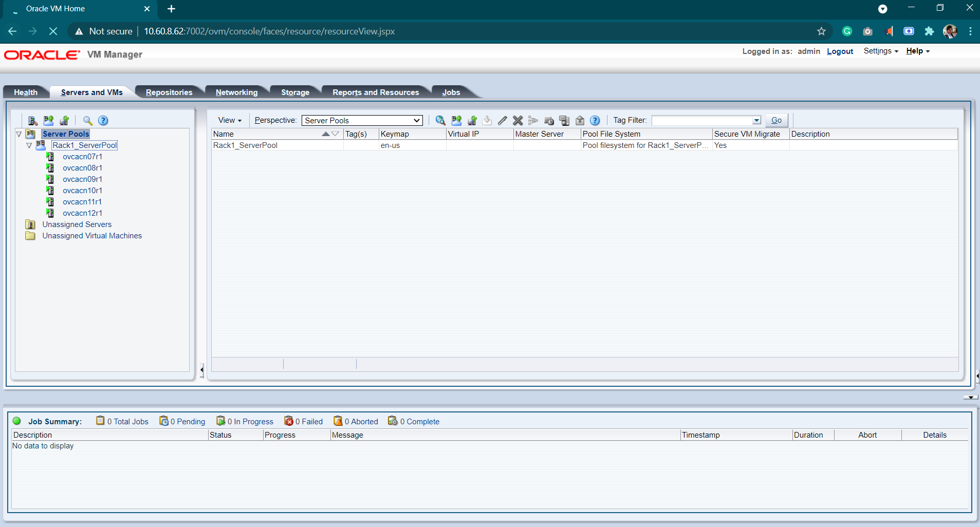This screenshot has width=980, height=527.
Task: Sort the Name column ascending
Action: click(325, 134)
